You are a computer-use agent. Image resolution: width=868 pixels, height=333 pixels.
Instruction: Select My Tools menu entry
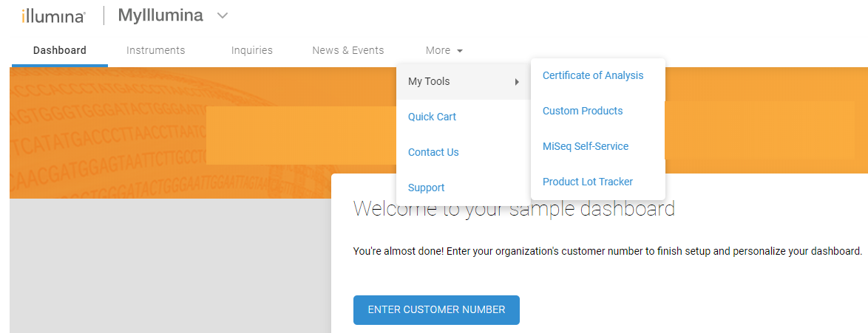coord(429,81)
